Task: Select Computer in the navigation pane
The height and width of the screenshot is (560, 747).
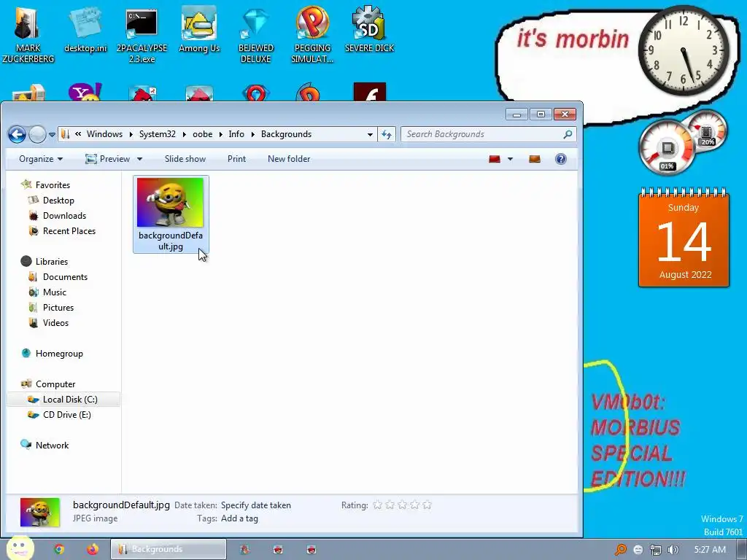Action: point(55,384)
